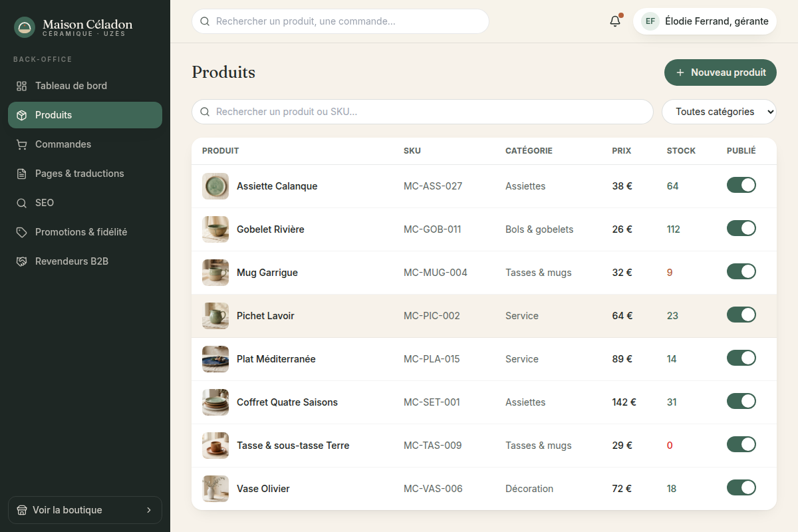Click Voir la boutique link
Viewport: 798px width, 532px height.
click(85, 510)
